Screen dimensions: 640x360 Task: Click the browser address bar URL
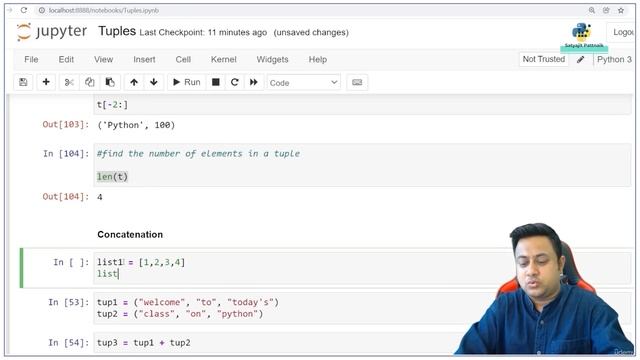coord(104,10)
